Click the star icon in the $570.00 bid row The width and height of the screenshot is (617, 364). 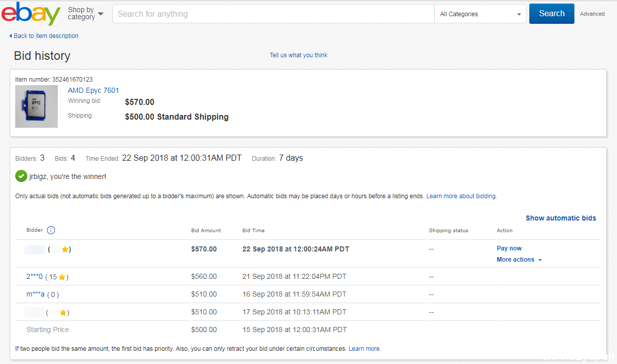click(x=65, y=249)
